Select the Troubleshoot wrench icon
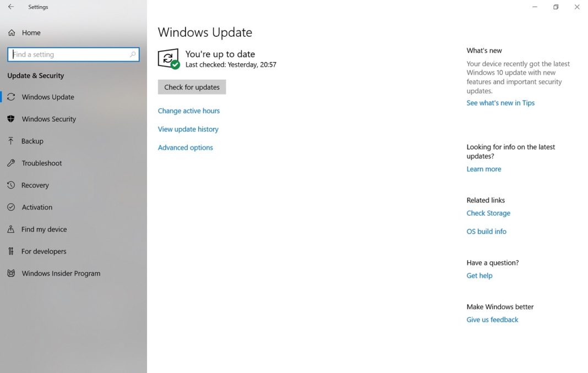 point(11,163)
